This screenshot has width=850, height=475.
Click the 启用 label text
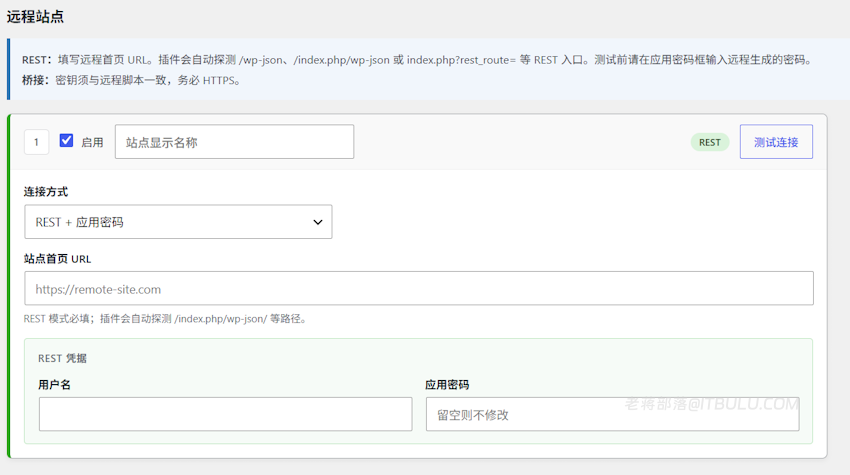(x=92, y=142)
